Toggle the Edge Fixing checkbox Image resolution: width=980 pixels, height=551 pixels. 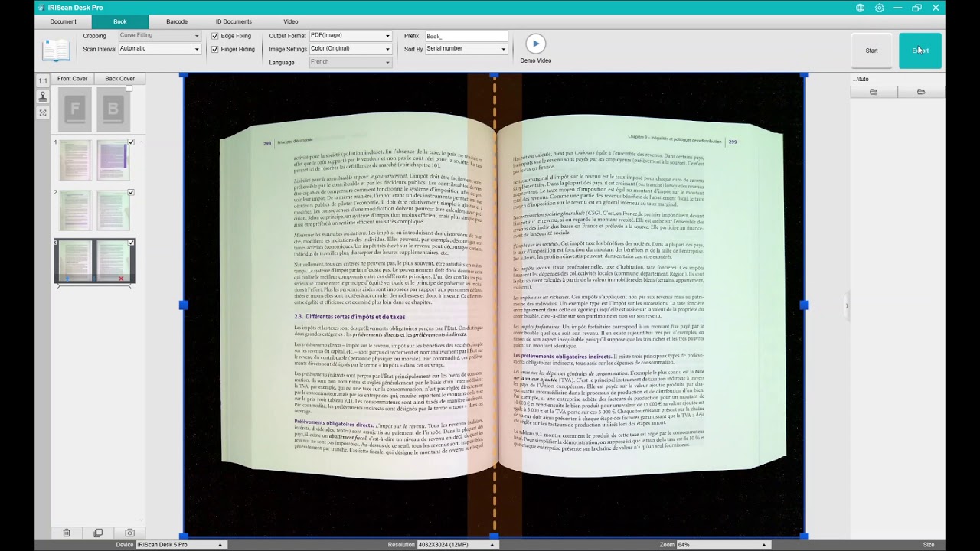click(215, 36)
